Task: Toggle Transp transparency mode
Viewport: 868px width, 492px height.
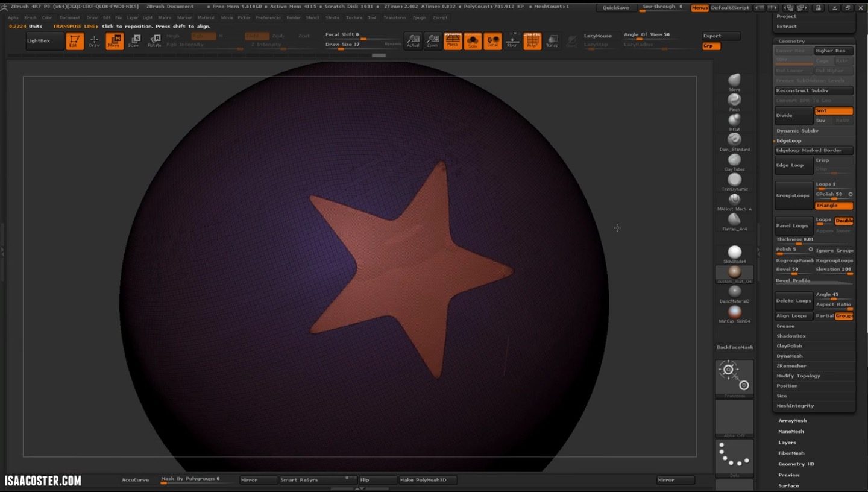Action: [x=552, y=41]
